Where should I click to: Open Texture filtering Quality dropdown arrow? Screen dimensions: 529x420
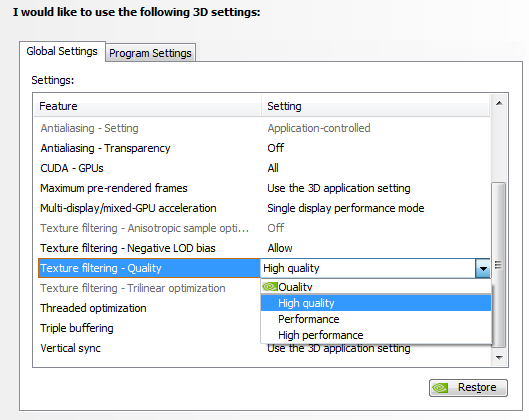(x=483, y=269)
